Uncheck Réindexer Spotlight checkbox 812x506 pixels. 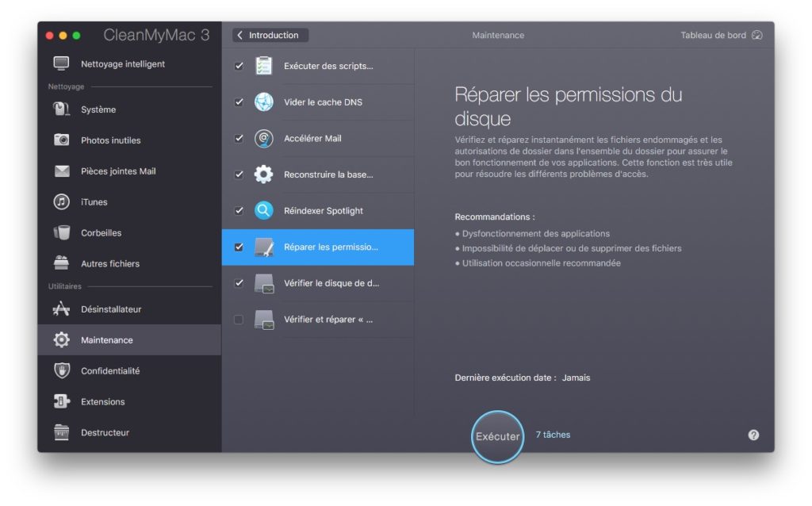coord(239,211)
